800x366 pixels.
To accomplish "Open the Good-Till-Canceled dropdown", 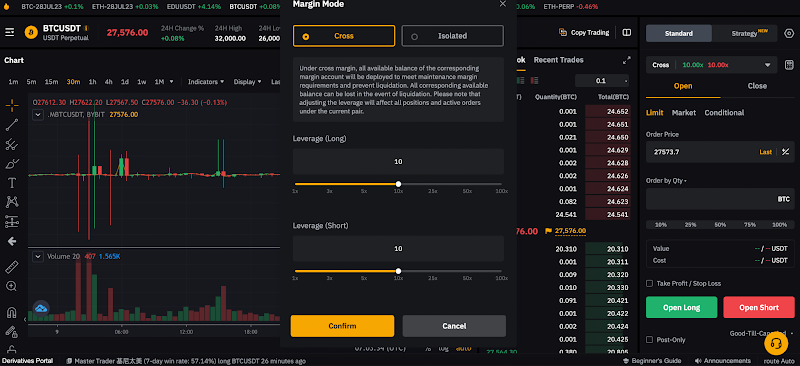I will point(762,333).
